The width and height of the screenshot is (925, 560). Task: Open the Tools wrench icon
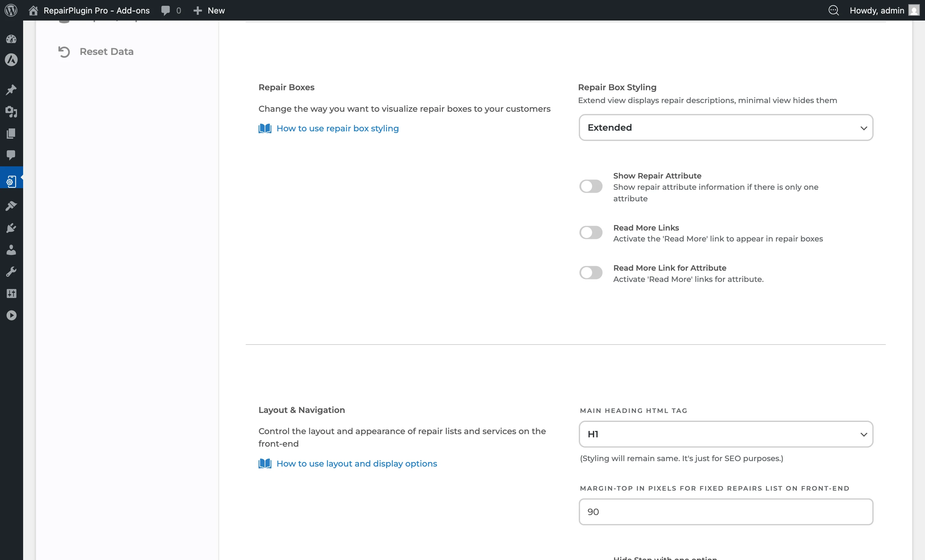11,271
